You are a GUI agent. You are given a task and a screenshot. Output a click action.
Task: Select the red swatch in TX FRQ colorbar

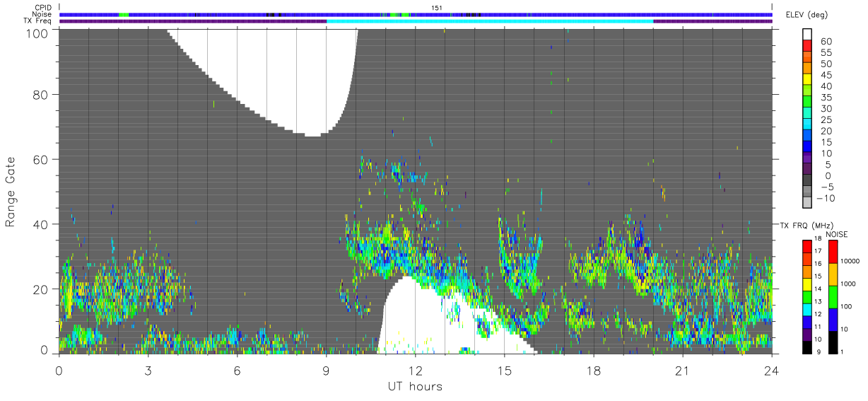[x=807, y=247]
